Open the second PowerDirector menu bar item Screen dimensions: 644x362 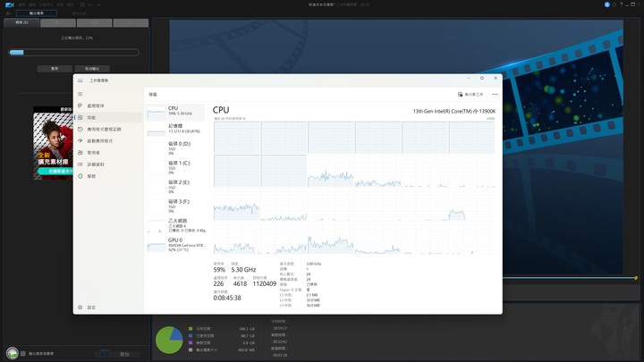point(32,5)
